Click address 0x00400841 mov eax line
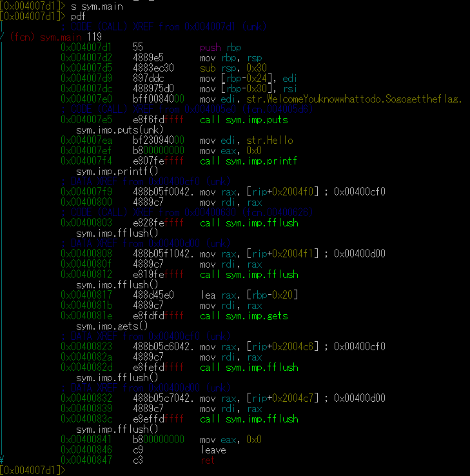Screen dimensions: 470x476 coord(161,440)
